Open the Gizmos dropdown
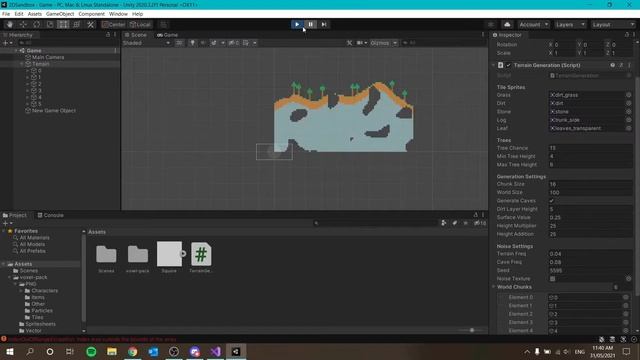This screenshot has height=360, width=640. tap(383, 43)
